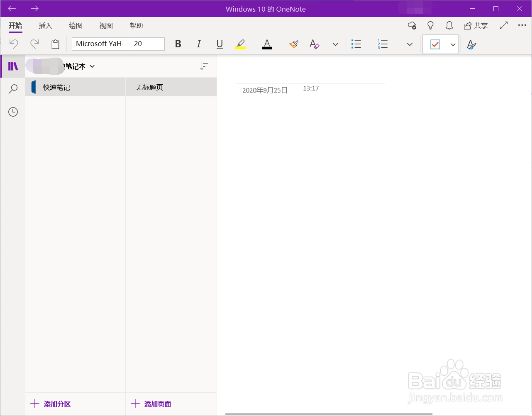Screen dimensions: 532x416
Task: Click the horizontal scrollbar at the bottom
Action: point(329,414)
